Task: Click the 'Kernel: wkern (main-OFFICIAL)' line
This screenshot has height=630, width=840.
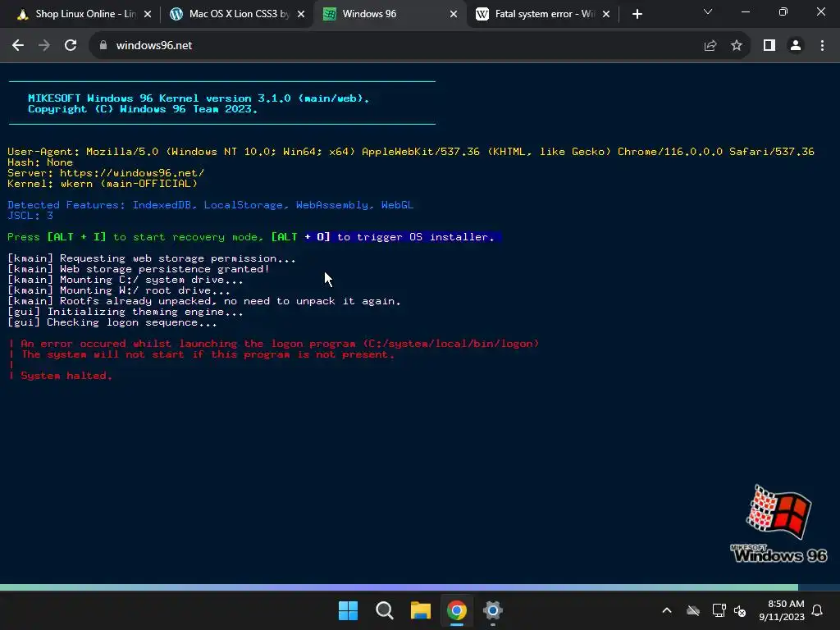Action: [103, 184]
